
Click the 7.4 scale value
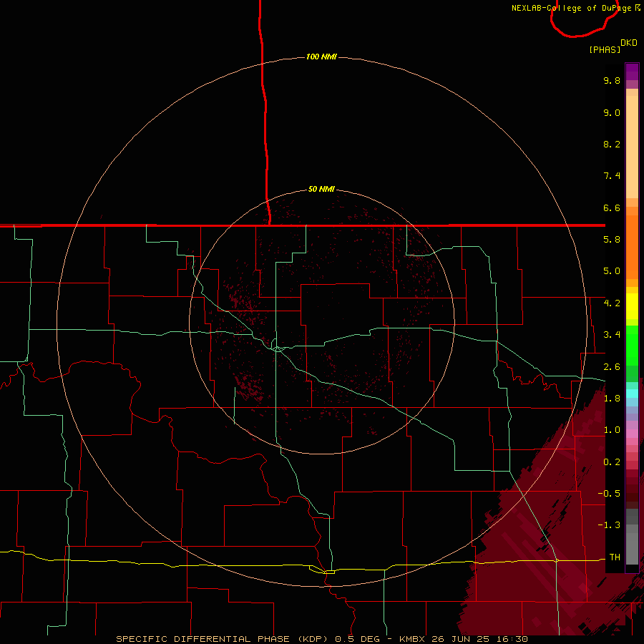[612, 176]
